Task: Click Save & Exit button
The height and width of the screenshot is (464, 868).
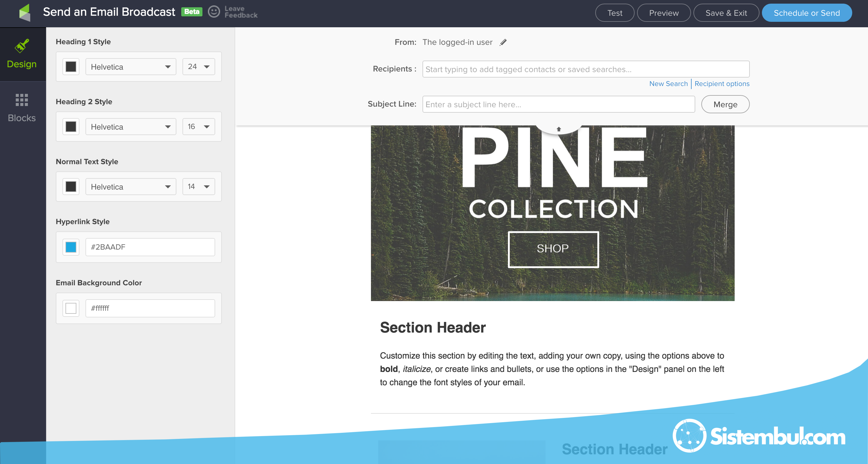Action: (x=726, y=13)
